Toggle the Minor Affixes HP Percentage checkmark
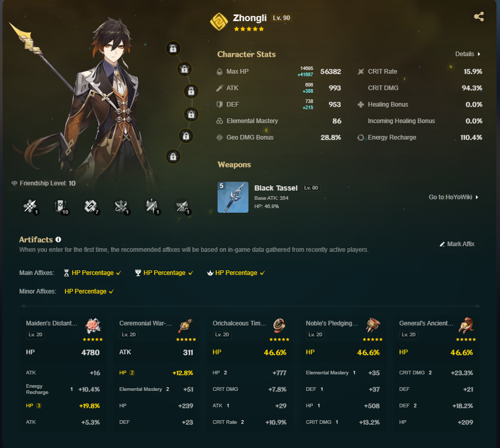This screenshot has width=500, height=448. tap(89, 291)
